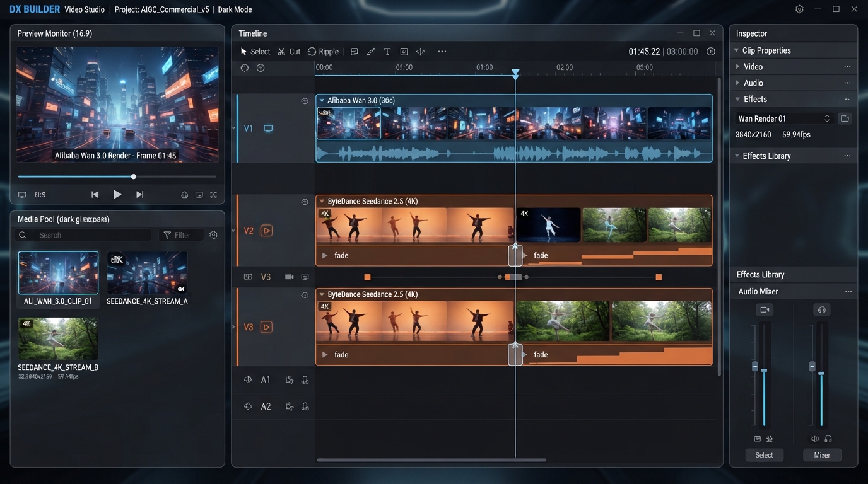The height and width of the screenshot is (484, 868).
Task: Click the folder icon next to Wan Render 01
Action: (845, 118)
